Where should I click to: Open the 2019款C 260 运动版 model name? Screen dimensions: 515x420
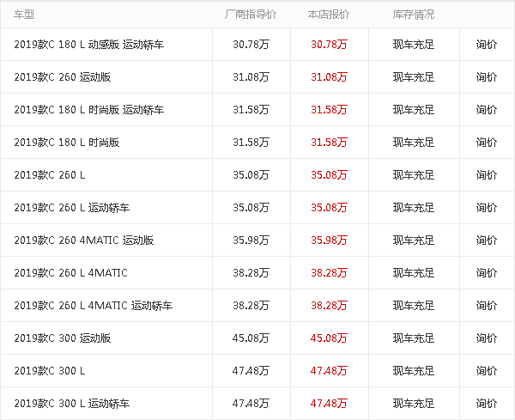(x=63, y=77)
